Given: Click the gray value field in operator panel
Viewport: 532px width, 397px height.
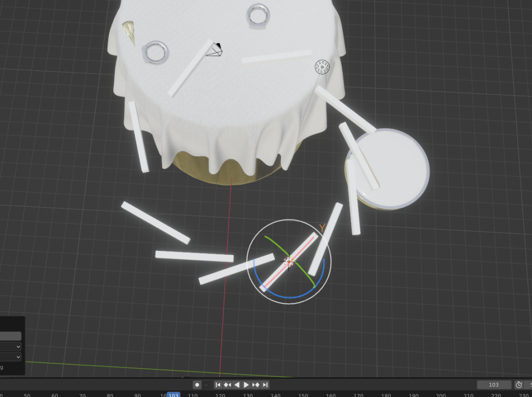Looking at the screenshot, I should coord(10,336).
